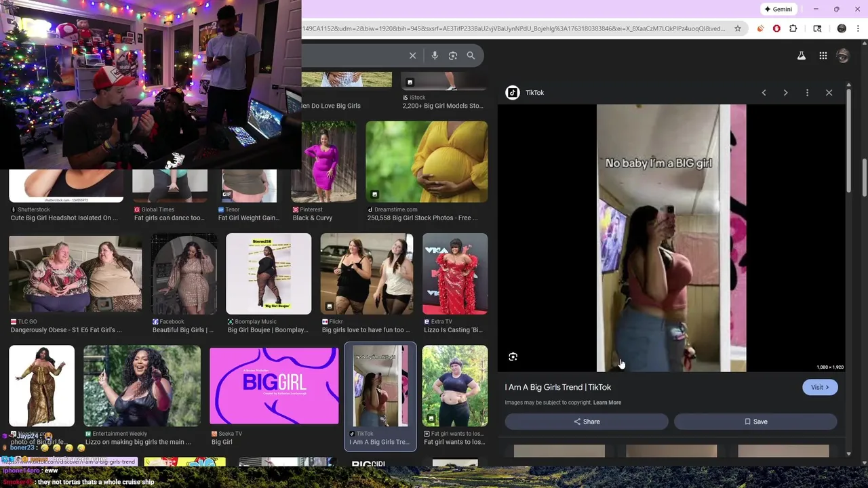Click the large TikTok preview image
The image size is (868, 488).
point(671,238)
